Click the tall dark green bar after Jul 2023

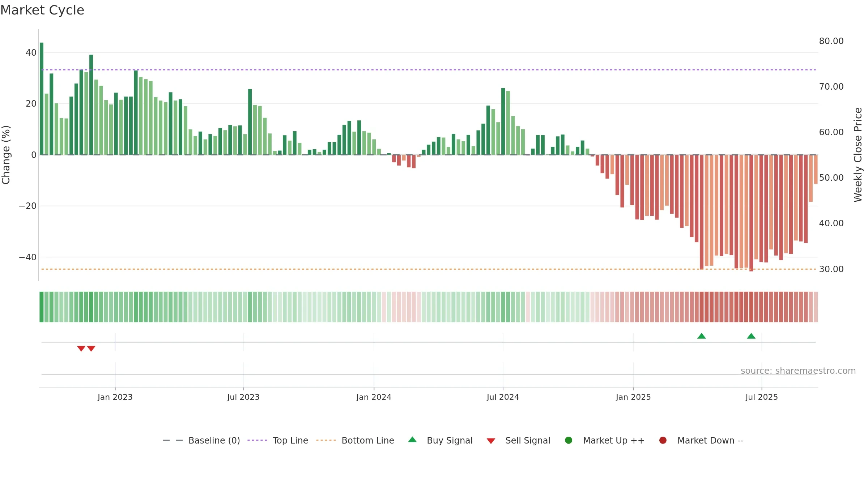point(250,122)
